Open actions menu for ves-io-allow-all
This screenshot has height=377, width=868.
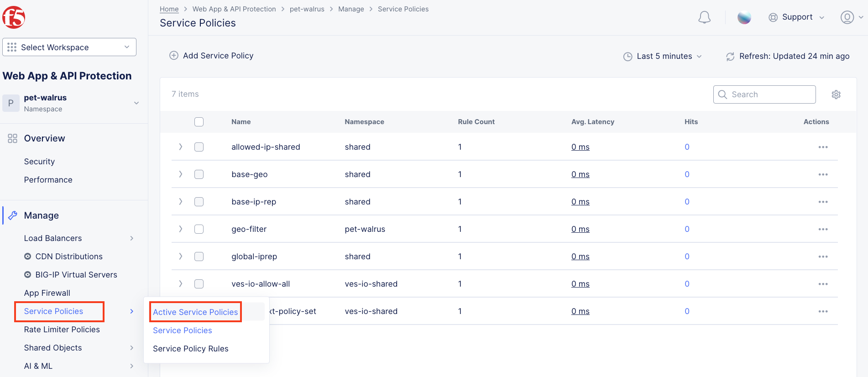pyautogui.click(x=823, y=284)
